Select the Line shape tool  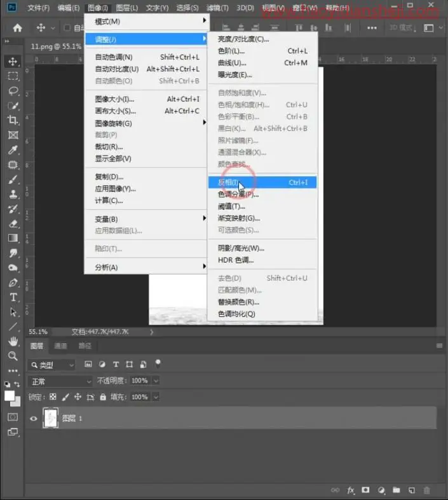click(x=13, y=326)
